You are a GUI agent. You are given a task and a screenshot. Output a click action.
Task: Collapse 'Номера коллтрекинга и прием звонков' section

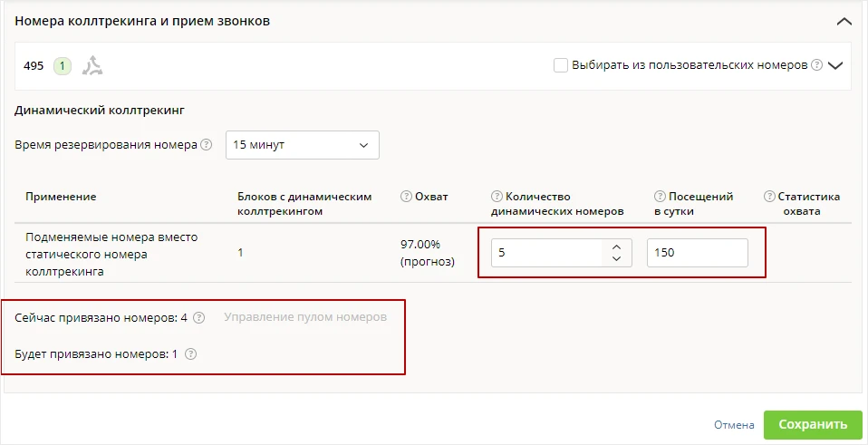click(844, 22)
